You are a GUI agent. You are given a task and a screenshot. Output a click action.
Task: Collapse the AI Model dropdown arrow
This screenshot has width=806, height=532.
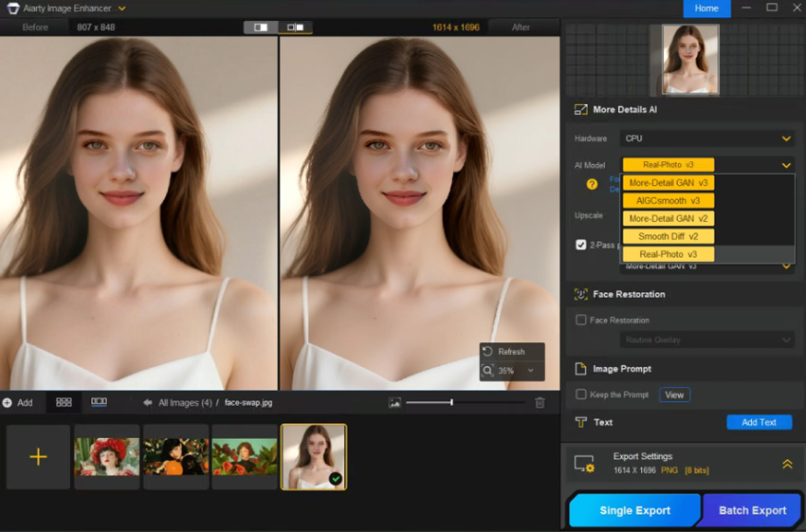(x=786, y=165)
